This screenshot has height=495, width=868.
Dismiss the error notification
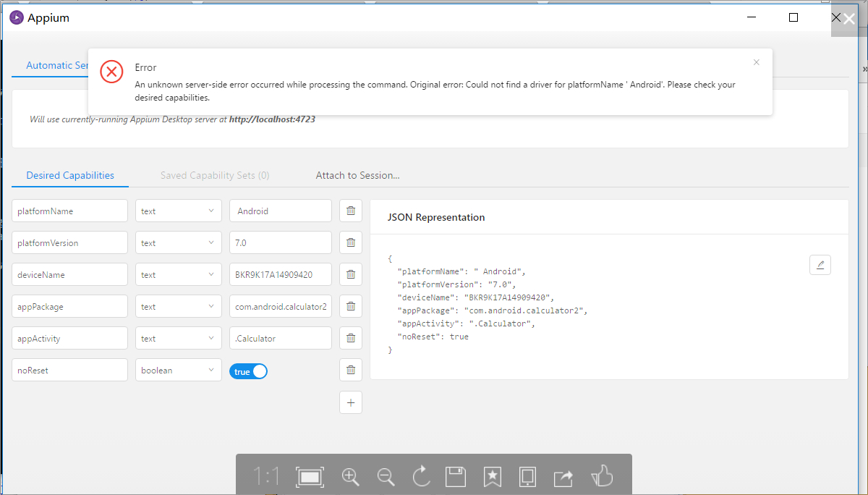[756, 62]
